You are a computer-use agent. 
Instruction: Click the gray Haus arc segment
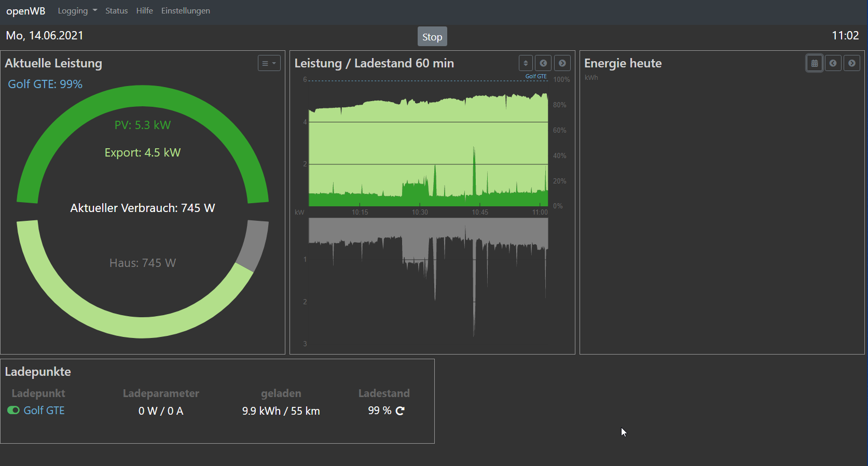click(254, 245)
